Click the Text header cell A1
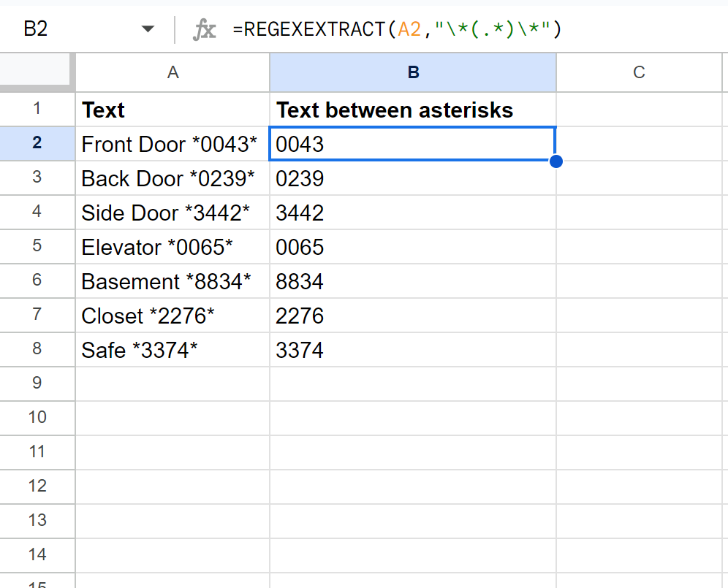This screenshot has height=588, width=728. pyautogui.click(x=172, y=110)
